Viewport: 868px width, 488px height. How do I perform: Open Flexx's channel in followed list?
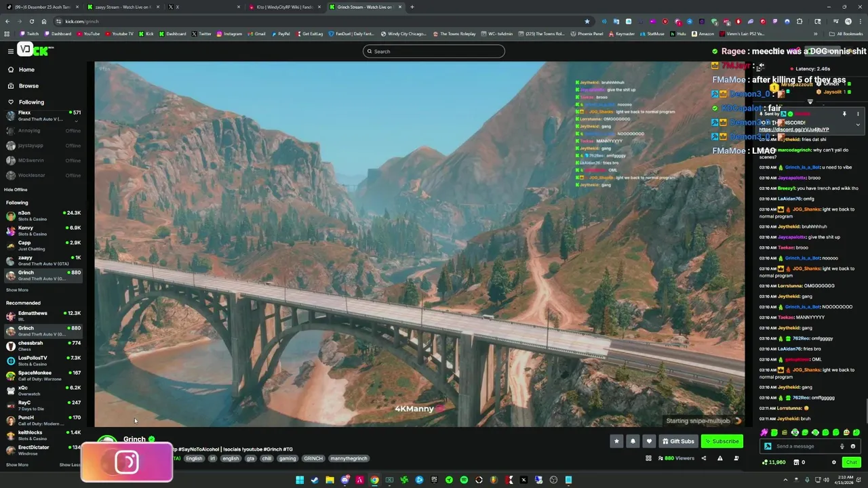pyautogui.click(x=43, y=116)
